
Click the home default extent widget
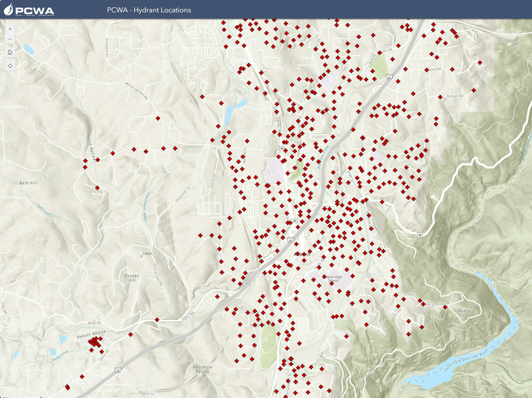(10, 53)
